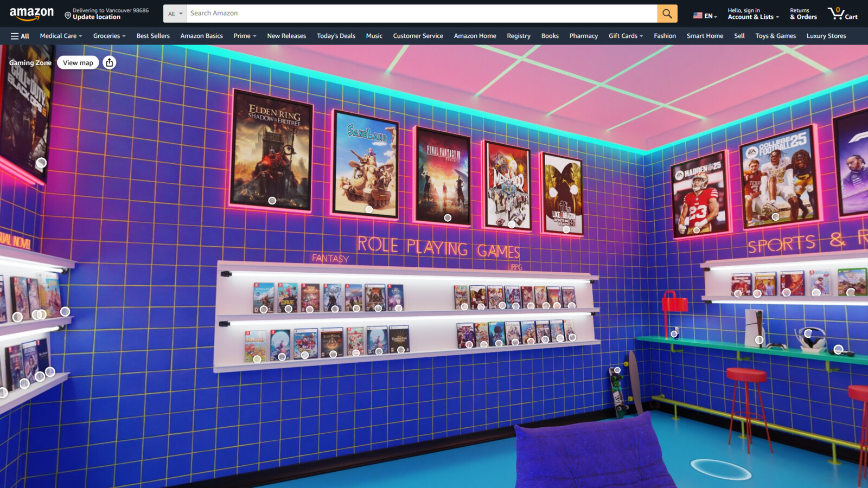Open the EN language dropdown
Image resolution: width=868 pixels, height=488 pixels.
(705, 16)
